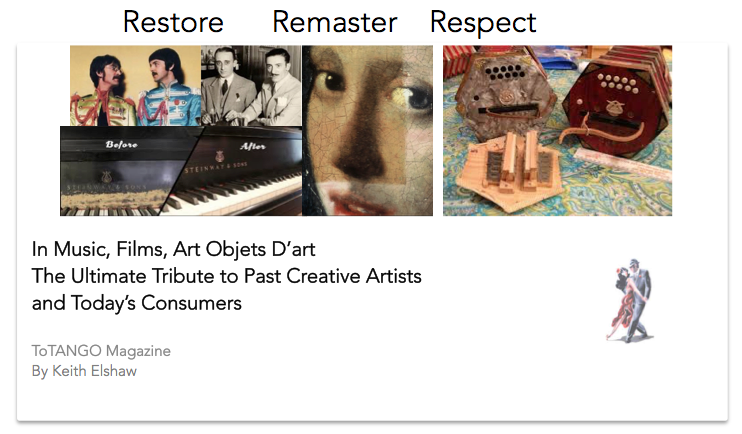Open the cracked painting face image

tap(368, 131)
